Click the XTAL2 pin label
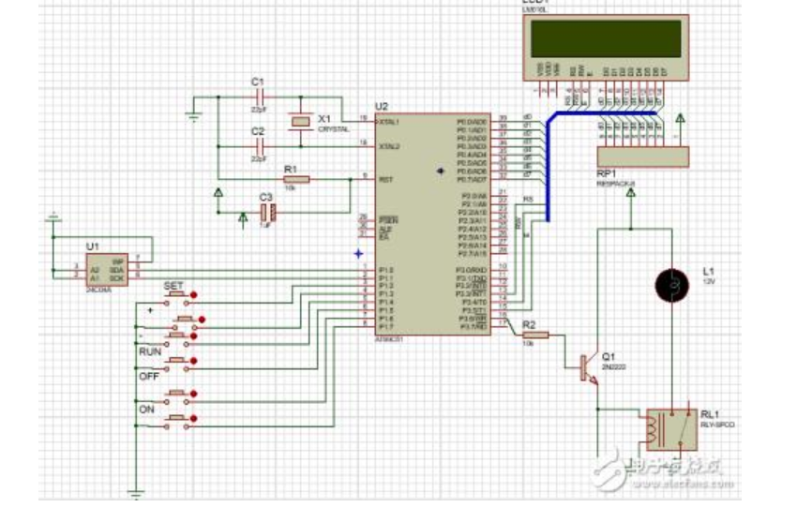Viewport: 812px width, 507px height. pyautogui.click(x=389, y=146)
